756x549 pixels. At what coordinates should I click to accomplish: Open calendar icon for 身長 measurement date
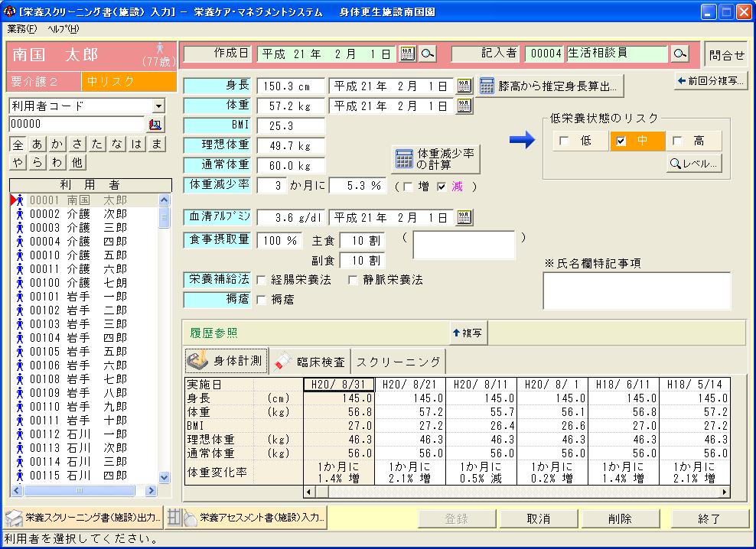coord(464,86)
